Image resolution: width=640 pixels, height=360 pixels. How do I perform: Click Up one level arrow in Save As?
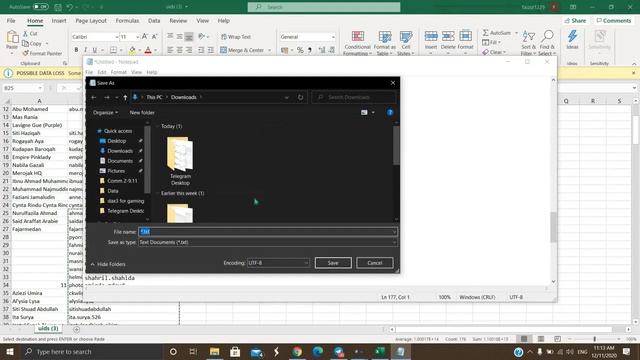[x=125, y=97]
